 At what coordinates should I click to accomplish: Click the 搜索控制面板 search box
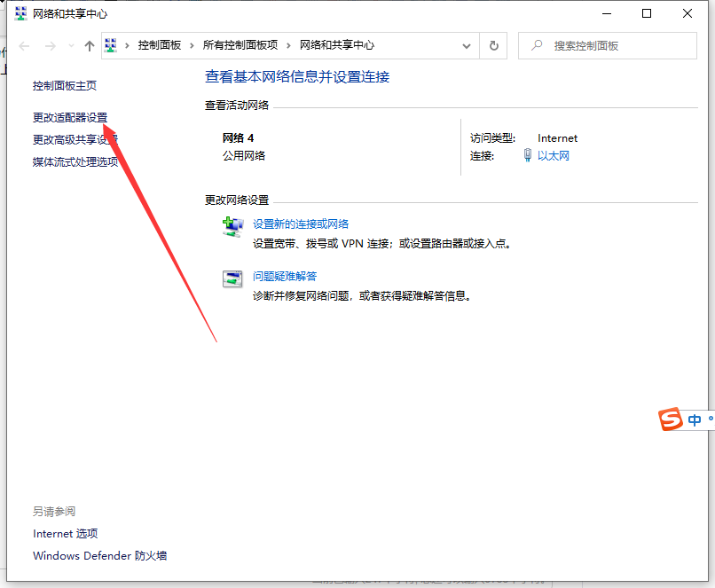coord(612,46)
